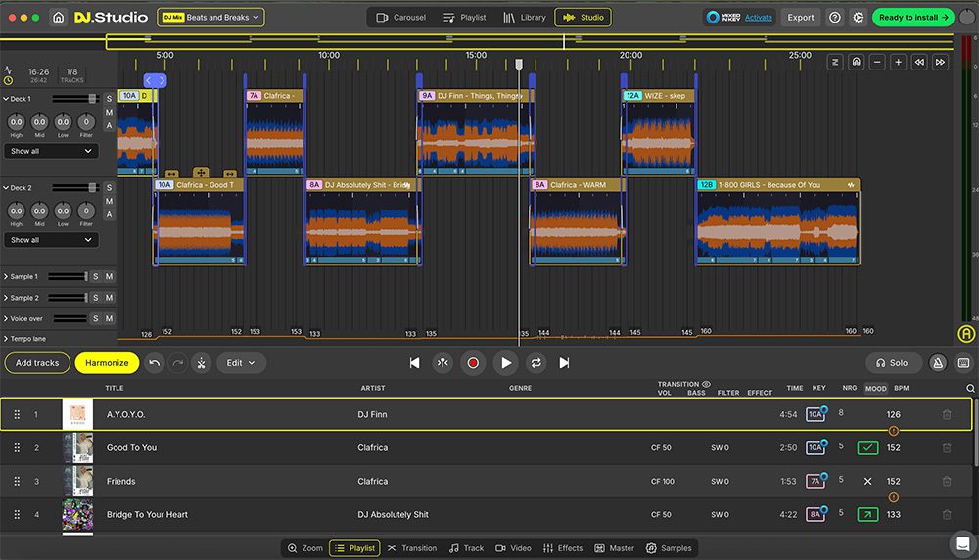Click the Ready to install button
Image resolution: width=979 pixels, height=560 pixels.
tap(912, 18)
